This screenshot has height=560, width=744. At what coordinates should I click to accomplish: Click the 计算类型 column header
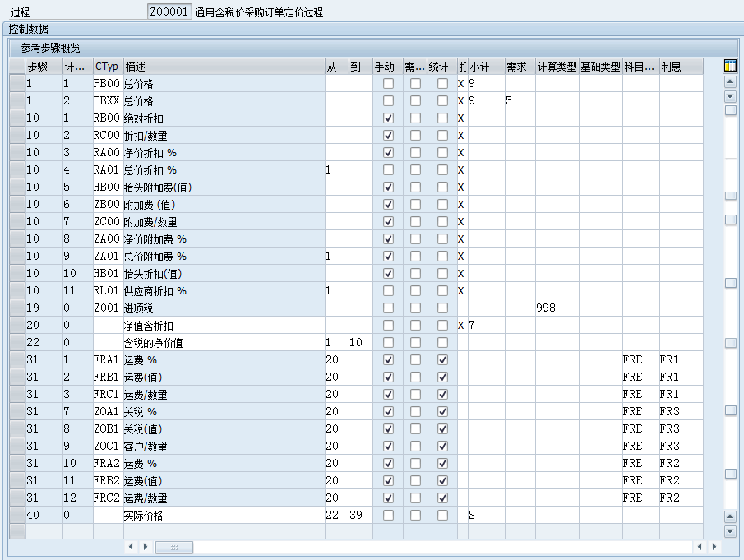coord(557,67)
